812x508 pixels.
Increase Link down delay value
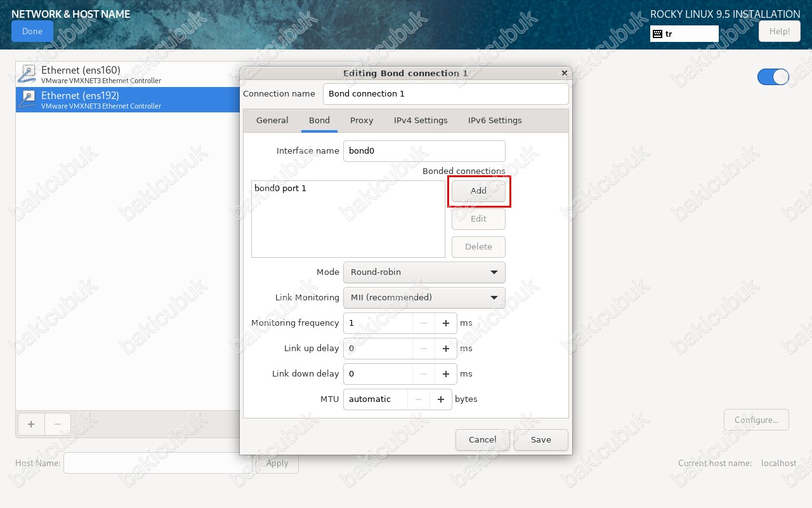(446, 374)
